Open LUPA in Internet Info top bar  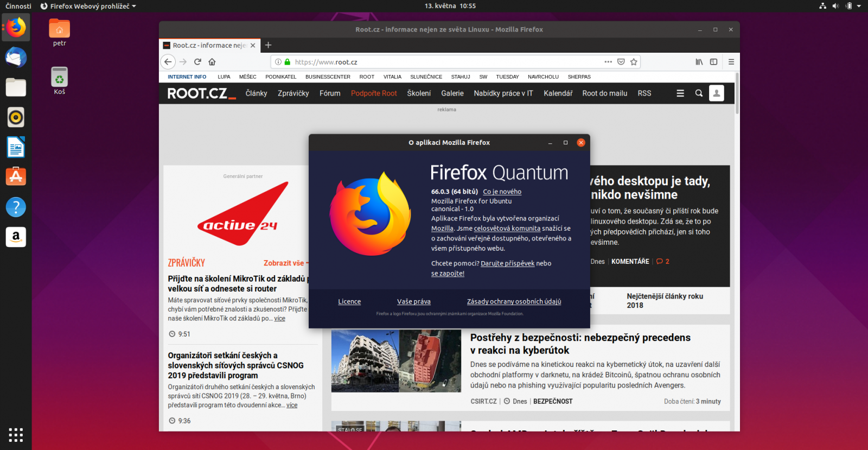(224, 77)
